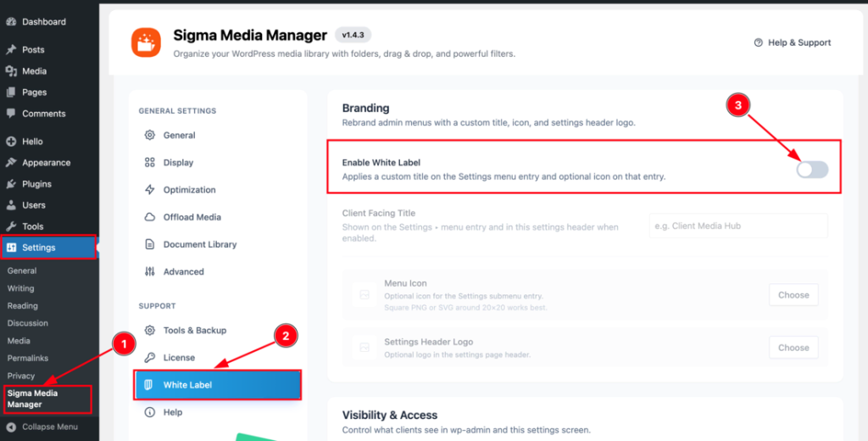Viewport: 868px width, 441px height.
Task: Click the Sigma Media Manager page title
Action: (250, 35)
